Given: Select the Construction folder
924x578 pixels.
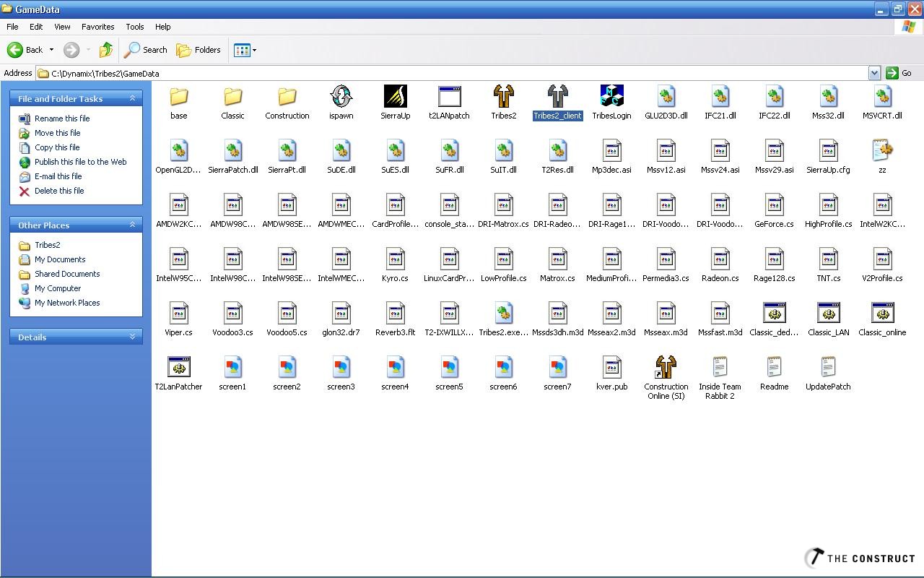Looking at the screenshot, I should (x=287, y=96).
